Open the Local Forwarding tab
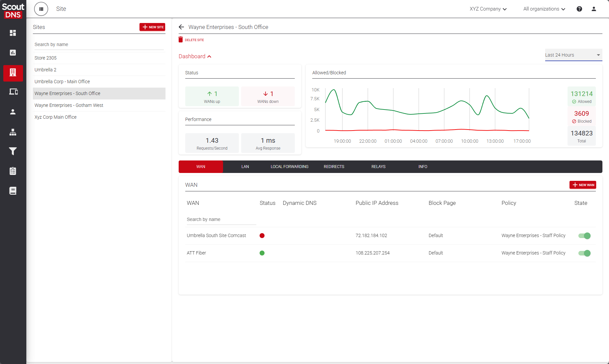 290,167
